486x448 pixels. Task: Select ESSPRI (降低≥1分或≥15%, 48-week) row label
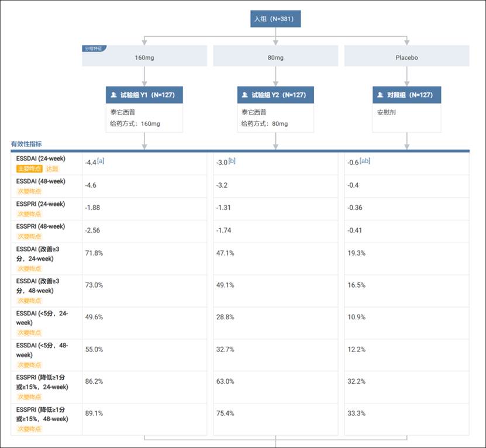point(42,414)
